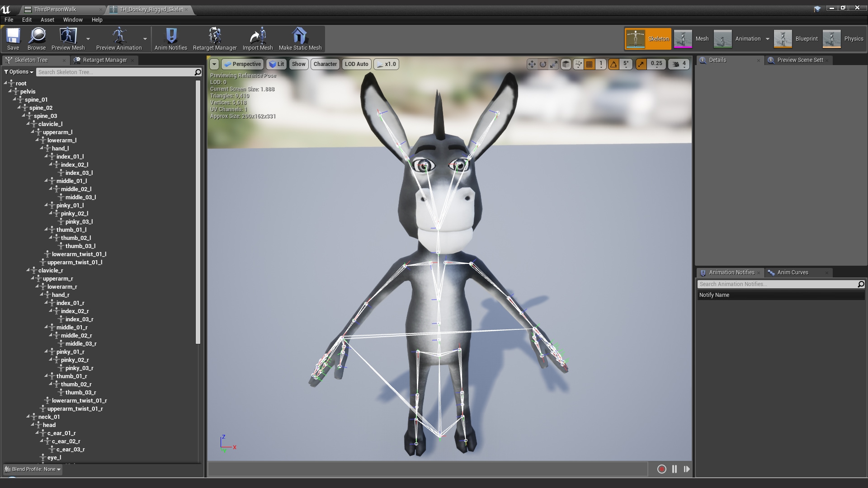
Task: Open the camera speed dropdown
Action: [x=679, y=64]
